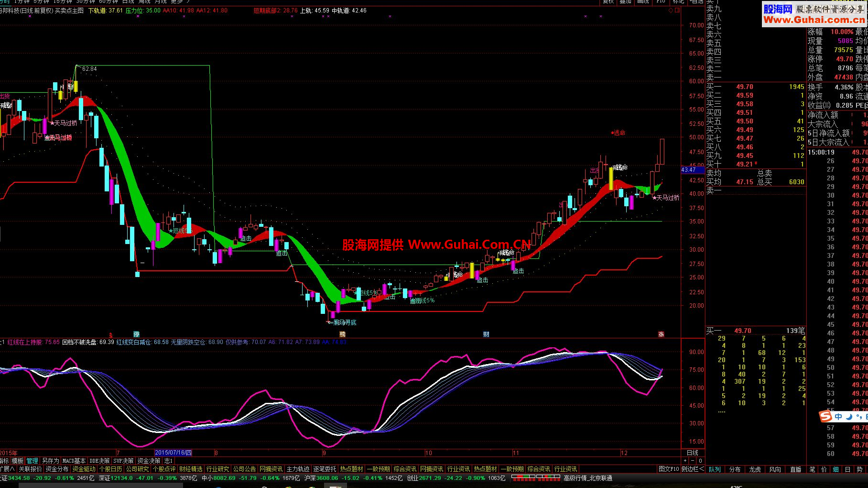Open the 公司研究 bottom tab
The image size is (868, 488).
click(138, 469)
